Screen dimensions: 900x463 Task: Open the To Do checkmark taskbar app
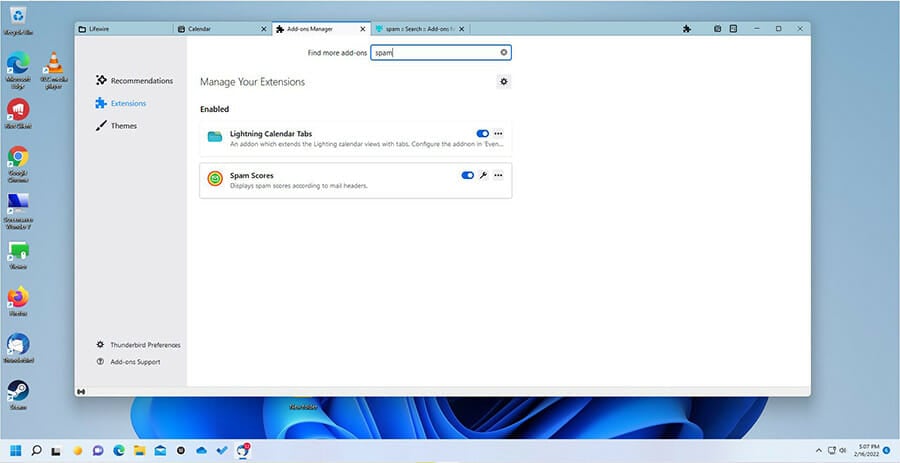[x=222, y=451]
